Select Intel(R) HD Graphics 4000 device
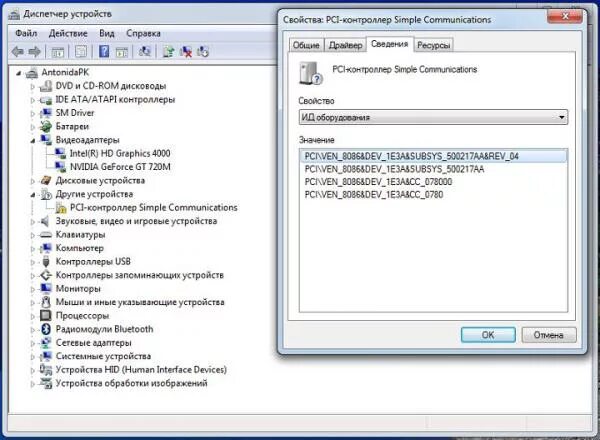Viewport: 600px width, 440px height. (x=120, y=153)
